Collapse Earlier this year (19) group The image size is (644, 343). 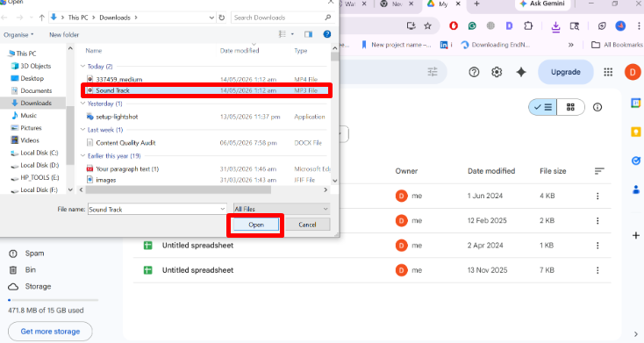pyautogui.click(x=82, y=156)
